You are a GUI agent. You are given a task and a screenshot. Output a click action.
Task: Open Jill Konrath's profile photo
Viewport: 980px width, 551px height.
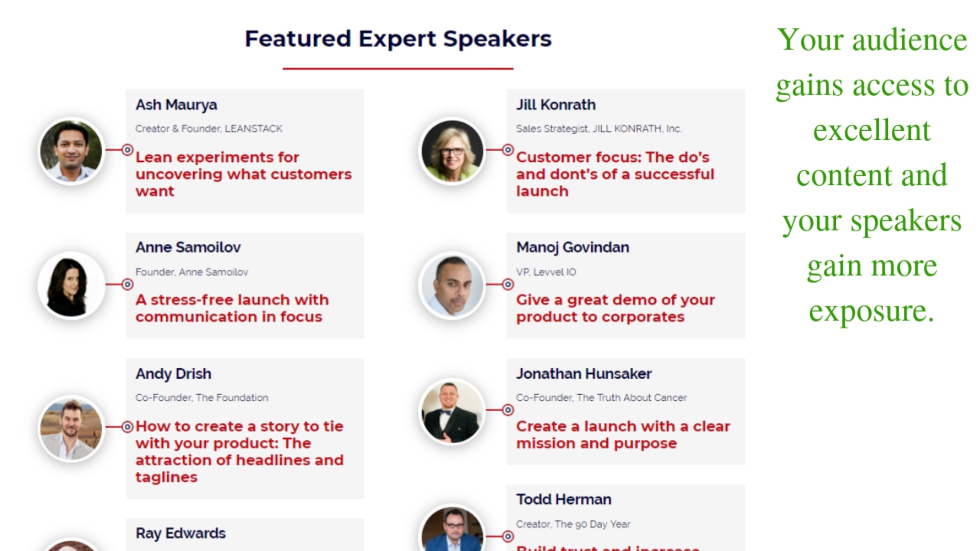tap(452, 151)
